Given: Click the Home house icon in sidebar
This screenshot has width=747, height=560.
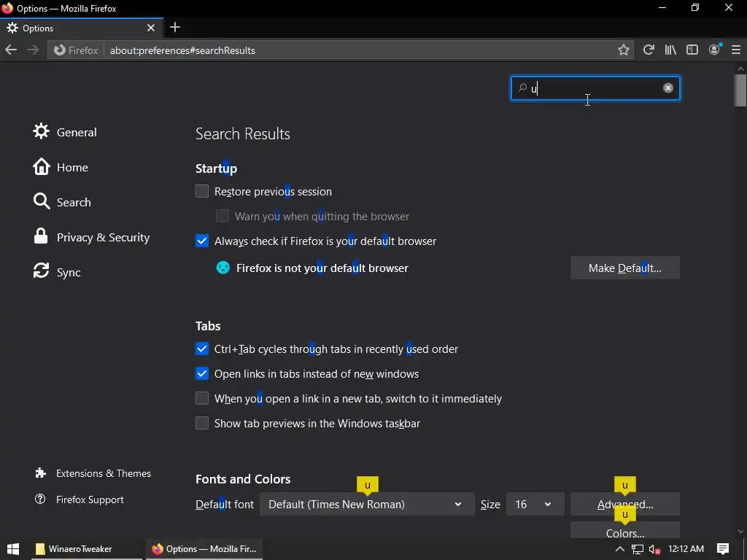Looking at the screenshot, I should [41, 167].
